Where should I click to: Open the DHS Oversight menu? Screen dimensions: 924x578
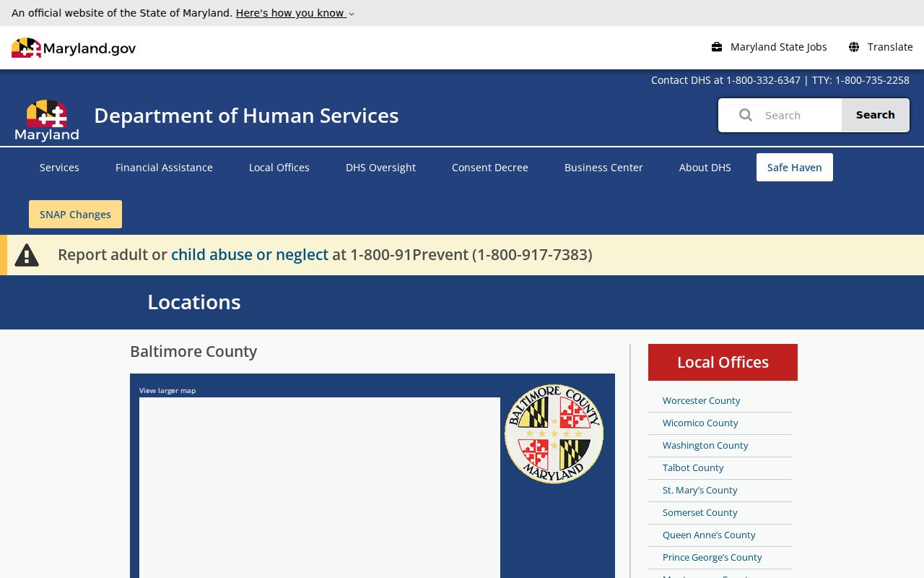(380, 168)
